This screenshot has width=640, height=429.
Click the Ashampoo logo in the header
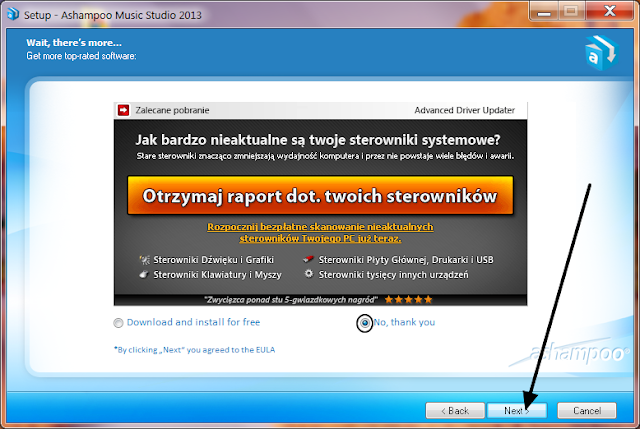pyautogui.click(x=600, y=54)
